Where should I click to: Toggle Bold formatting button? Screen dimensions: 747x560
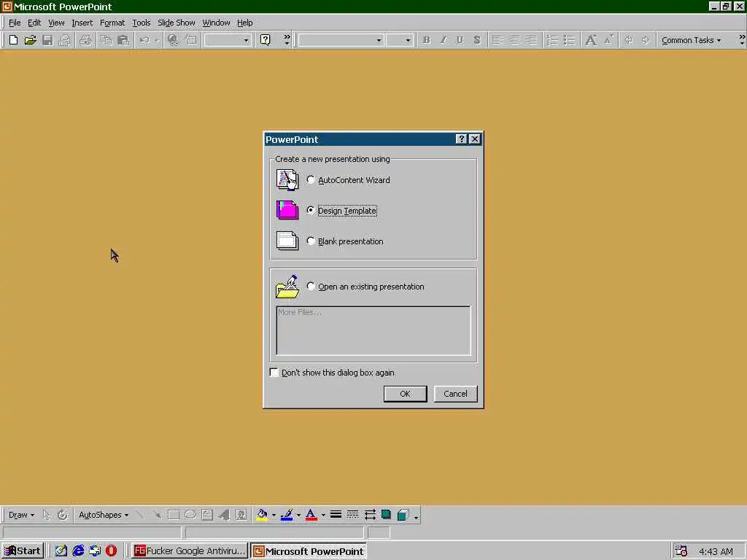[x=426, y=40]
